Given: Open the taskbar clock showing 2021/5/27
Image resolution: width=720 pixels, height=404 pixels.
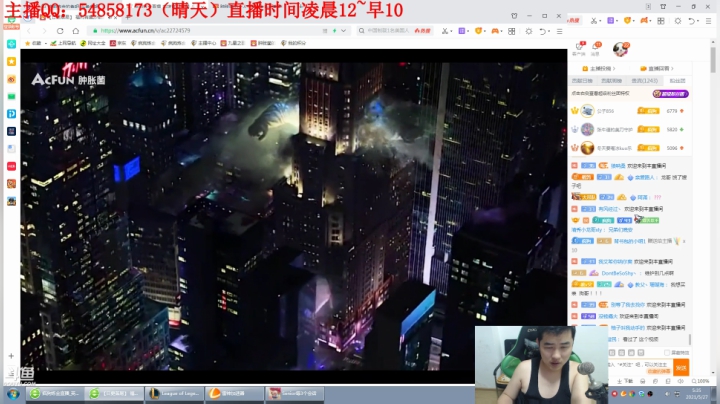Looking at the screenshot, I should (x=697, y=394).
